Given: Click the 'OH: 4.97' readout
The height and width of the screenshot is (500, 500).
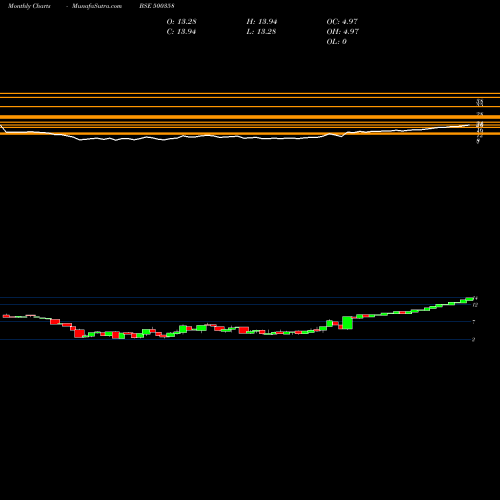Looking at the screenshot, I should pyautogui.click(x=342, y=32).
